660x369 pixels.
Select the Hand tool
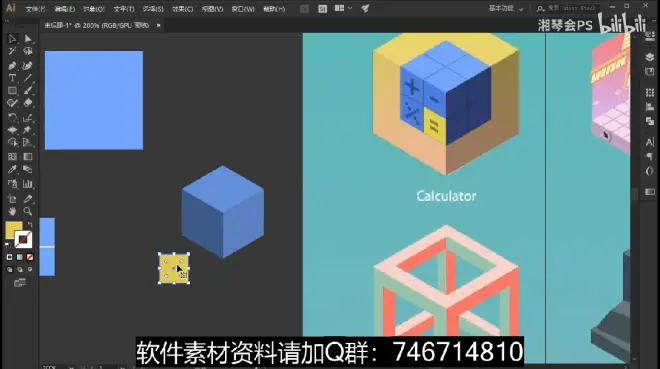[12, 211]
